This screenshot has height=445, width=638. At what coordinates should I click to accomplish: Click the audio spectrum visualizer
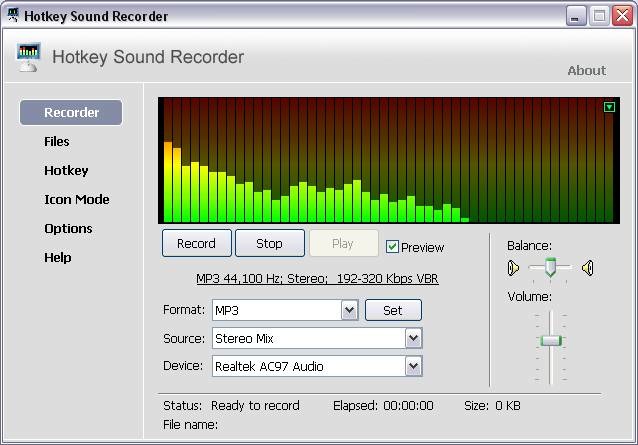click(389, 160)
